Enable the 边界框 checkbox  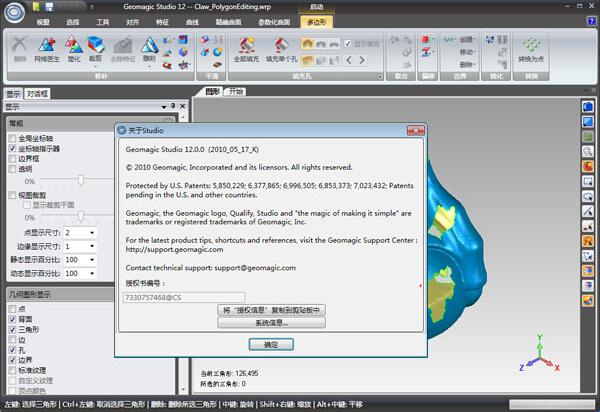click(12, 158)
